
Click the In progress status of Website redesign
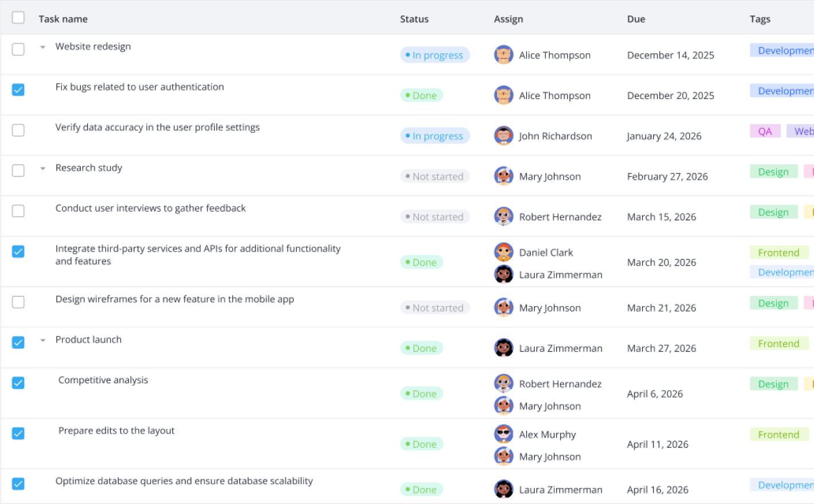[x=435, y=55]
